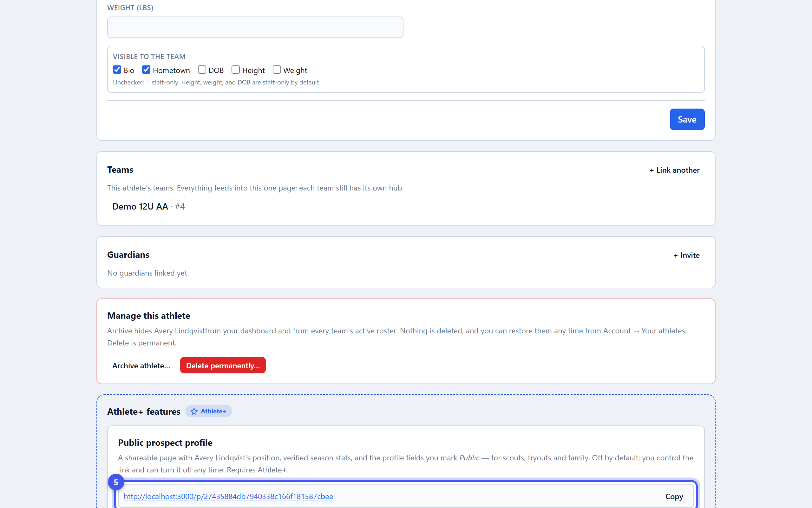The image size is (812, 508).
Task: Click + Link another team
Action: [674, 170]
